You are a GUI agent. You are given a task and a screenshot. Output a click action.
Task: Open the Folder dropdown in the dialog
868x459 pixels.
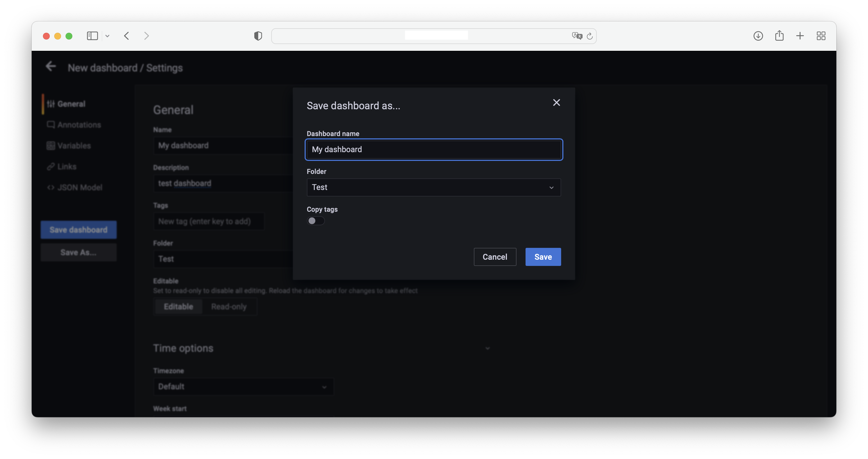(434, 187)
